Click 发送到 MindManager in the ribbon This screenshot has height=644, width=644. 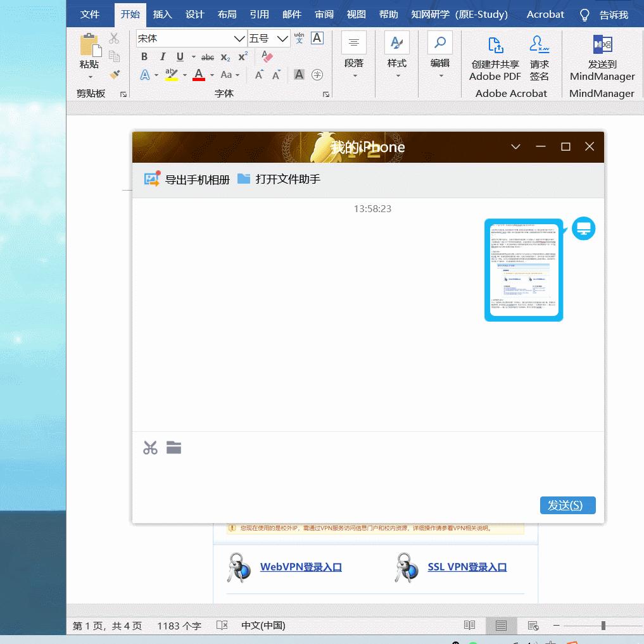(x=601, y=60)
